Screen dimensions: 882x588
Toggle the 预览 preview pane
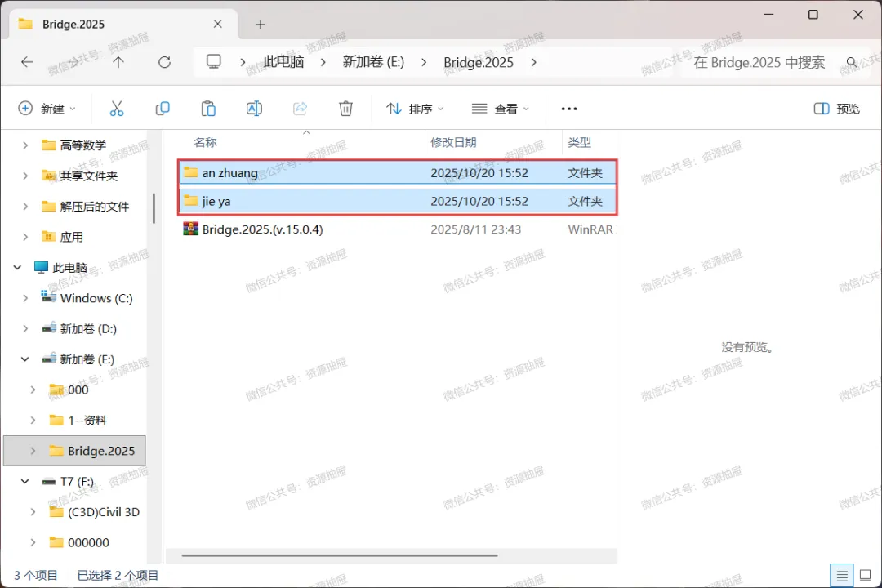coord(837,109)
